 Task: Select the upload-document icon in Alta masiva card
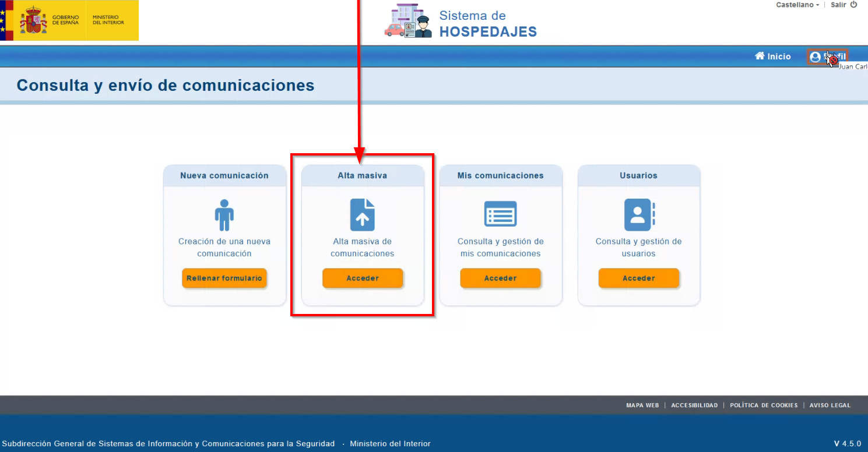362,214
